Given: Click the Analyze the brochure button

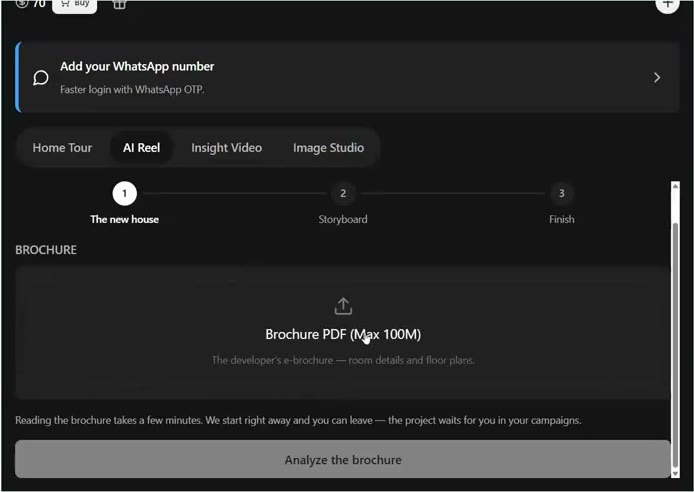Looking at the screenshot, I should (343, 459).
